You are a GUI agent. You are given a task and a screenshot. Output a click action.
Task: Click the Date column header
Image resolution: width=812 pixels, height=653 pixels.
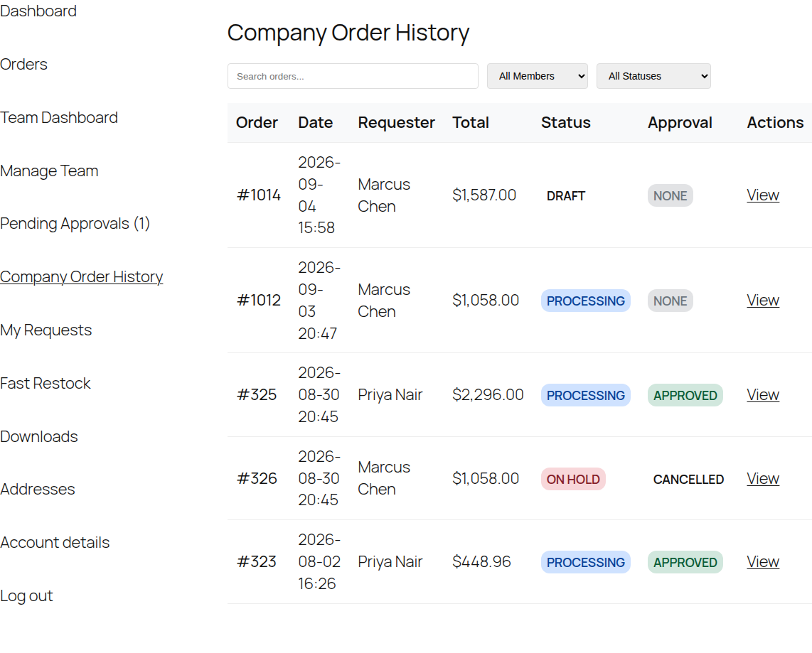pos(316,123)
